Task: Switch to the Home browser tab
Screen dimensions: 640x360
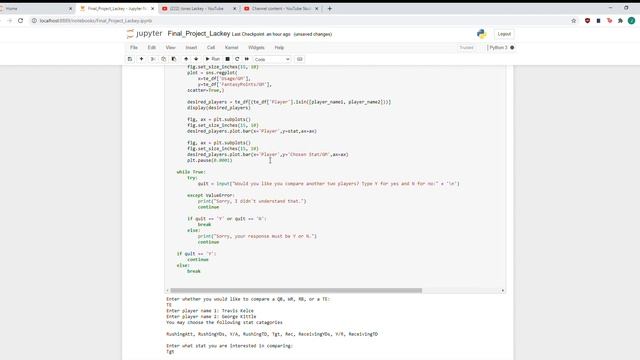Action: 35,9
